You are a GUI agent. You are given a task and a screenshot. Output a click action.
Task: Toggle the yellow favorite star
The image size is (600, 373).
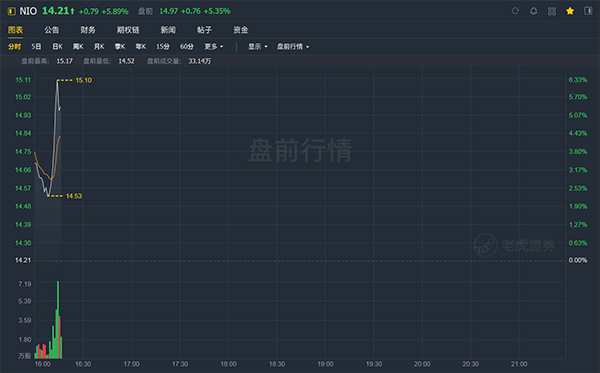[x=570, y=11]
